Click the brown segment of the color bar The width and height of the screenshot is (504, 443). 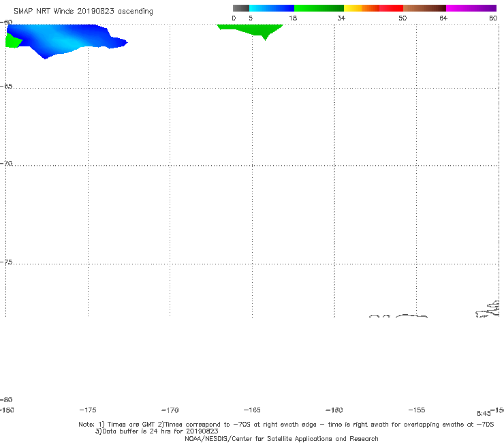coord(424,8)
